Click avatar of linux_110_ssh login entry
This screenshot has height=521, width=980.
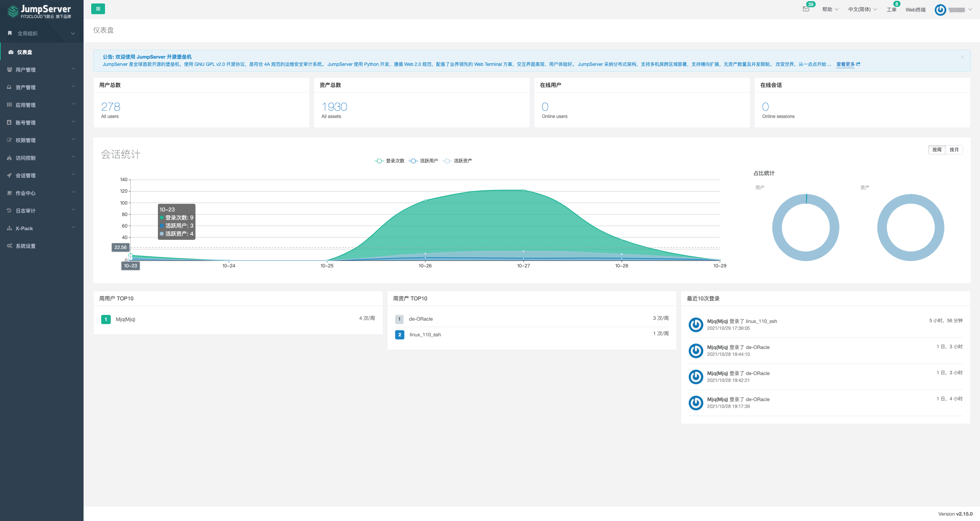696,324
